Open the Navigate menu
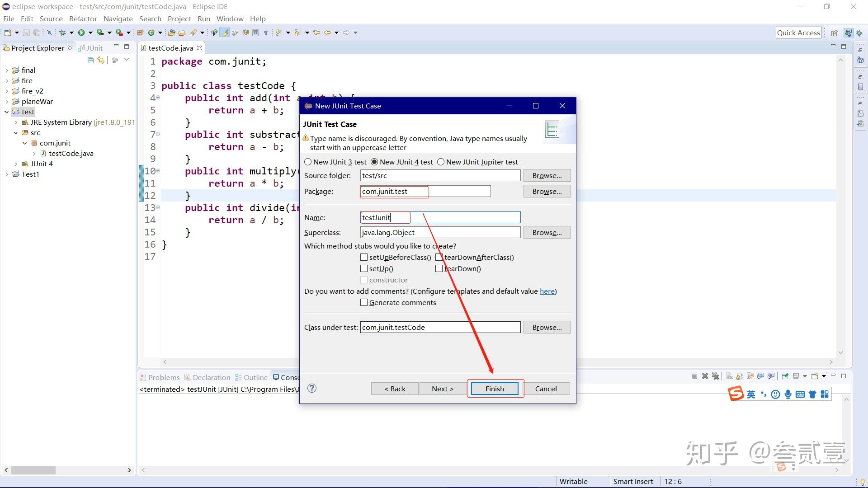This screenshot has height=488, width=868. point(118,19)
